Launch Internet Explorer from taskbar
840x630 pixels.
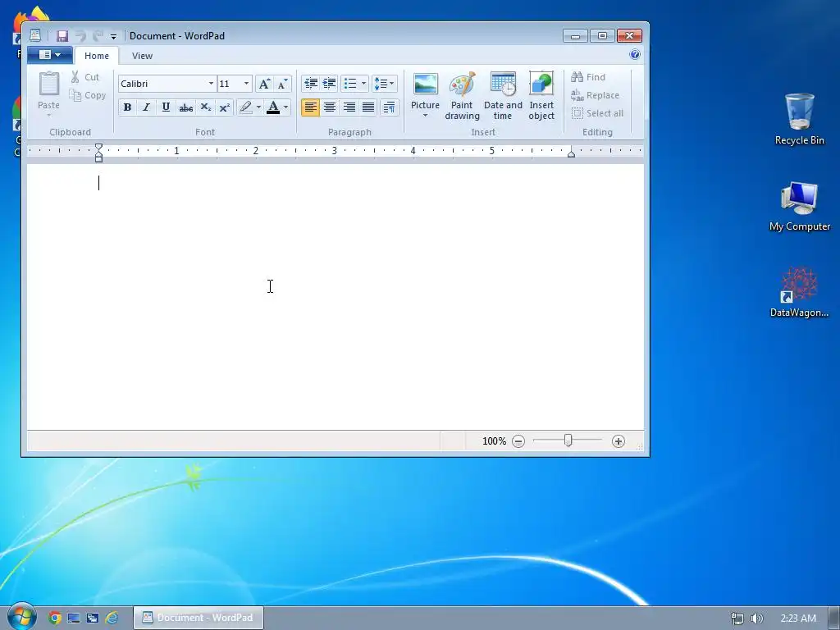[112, 618]
